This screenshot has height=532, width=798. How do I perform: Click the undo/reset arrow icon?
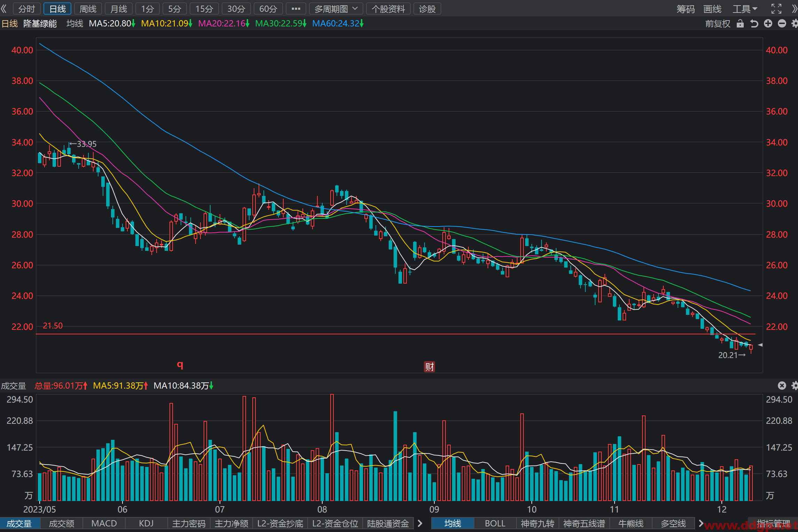click(x=754, y=24)
